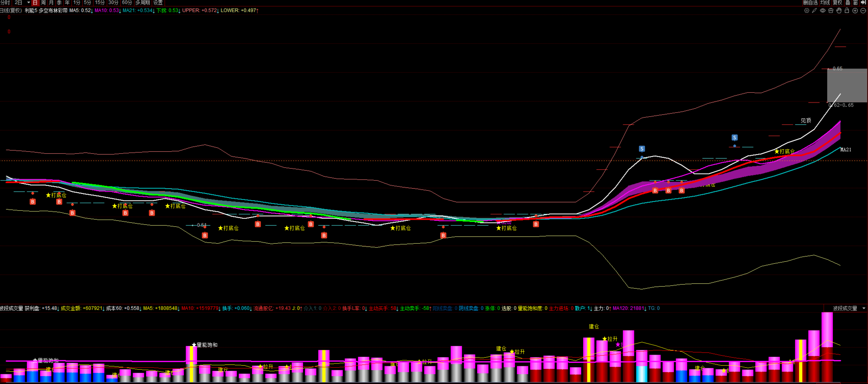Zoom in with the plus circle icon
The width and height of the screenshot is (868, 384).
pos(855,11)
